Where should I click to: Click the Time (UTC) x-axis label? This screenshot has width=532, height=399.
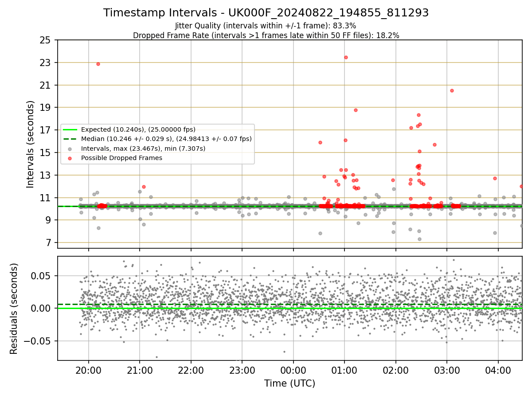289,383
